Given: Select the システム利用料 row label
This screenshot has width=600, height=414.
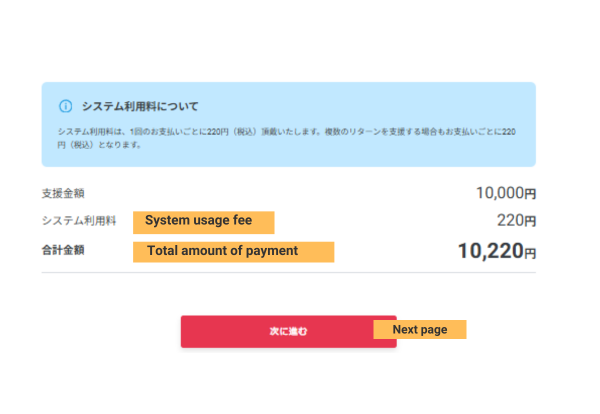Looking at the screenshot, I should click(x=79, y=221).
